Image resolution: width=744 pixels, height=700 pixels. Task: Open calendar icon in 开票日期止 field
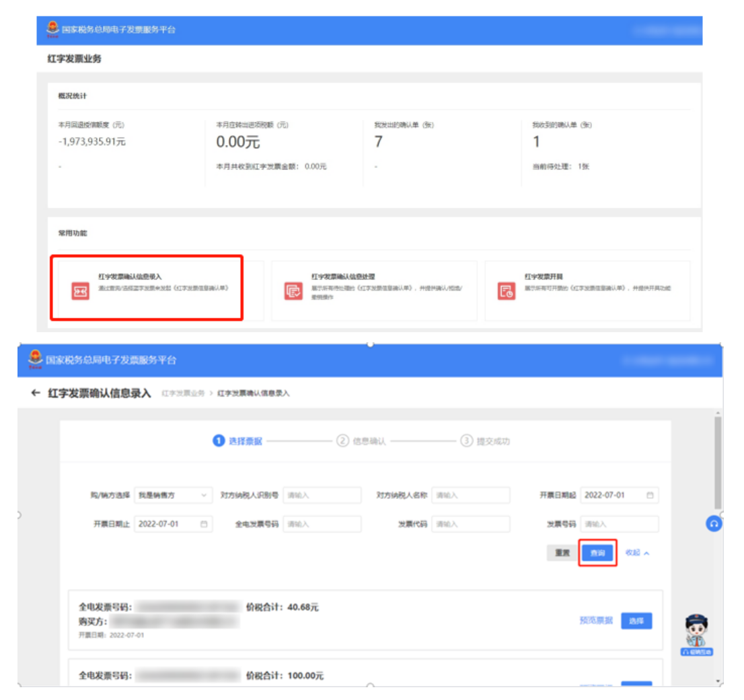pyautogui.click(x=204, y=524)
